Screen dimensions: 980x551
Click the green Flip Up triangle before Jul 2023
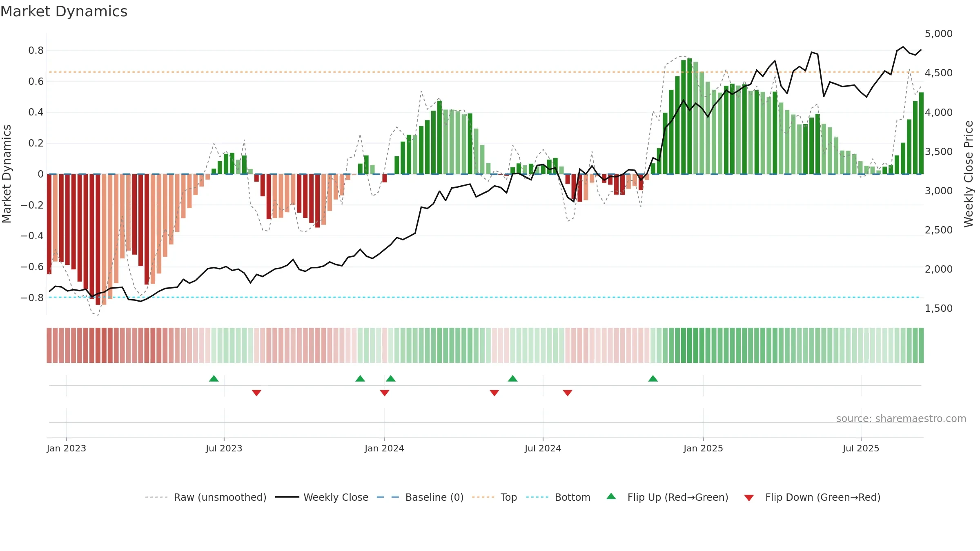(214, 378)
